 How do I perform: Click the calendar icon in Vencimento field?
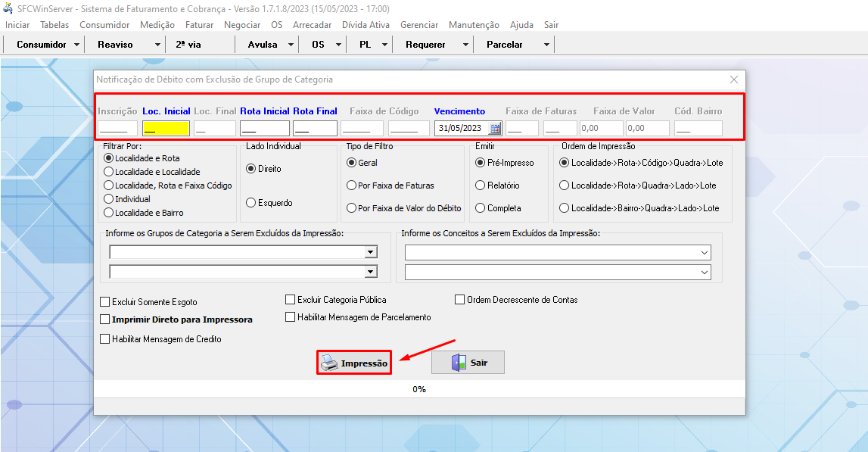[495, 129]
